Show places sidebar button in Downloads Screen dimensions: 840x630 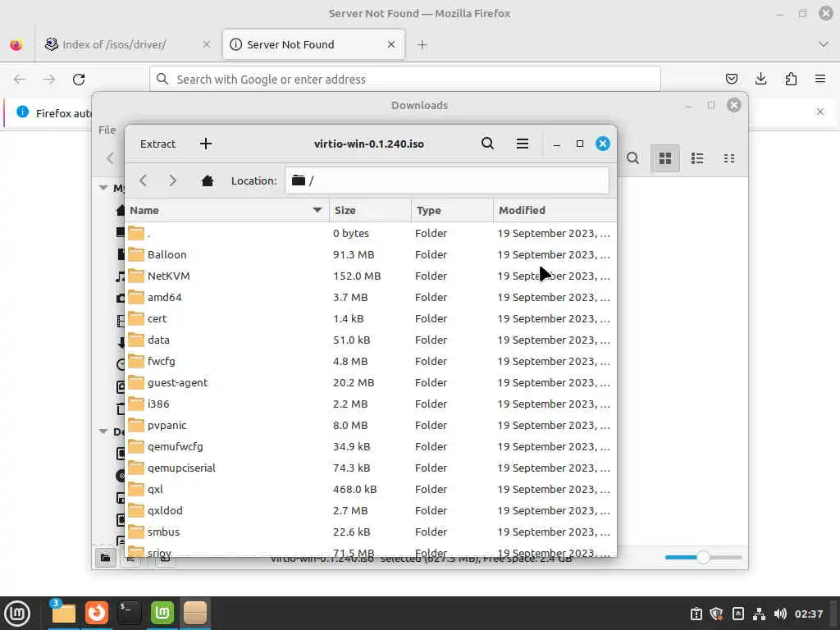[x=106, y=558]
